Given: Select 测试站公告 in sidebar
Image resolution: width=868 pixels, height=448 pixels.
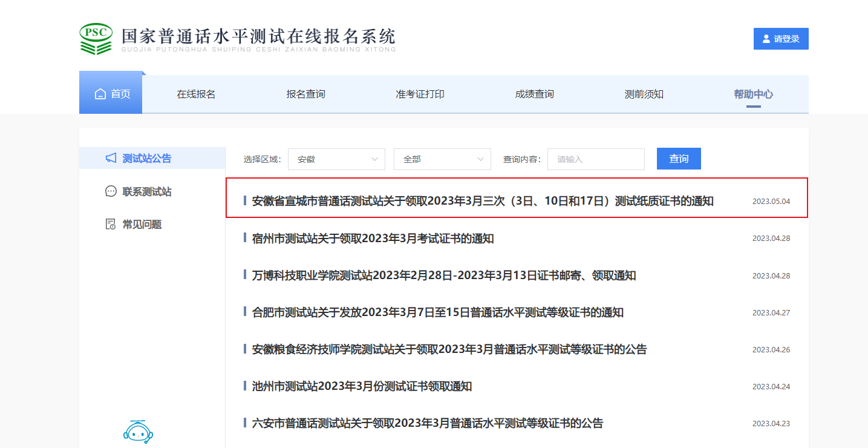Looking at the screenshot, I should coord(152,158).
